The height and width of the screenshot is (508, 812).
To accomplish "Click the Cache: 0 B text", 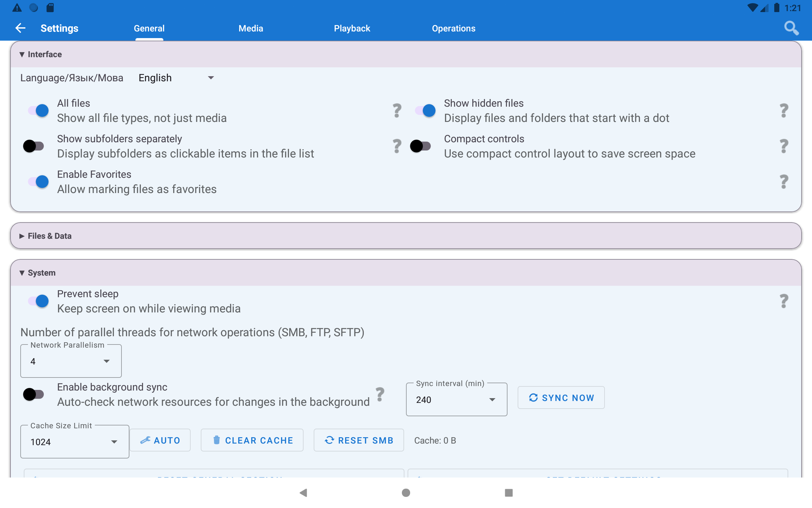I will pyautogui.click(x=435, y=440).
